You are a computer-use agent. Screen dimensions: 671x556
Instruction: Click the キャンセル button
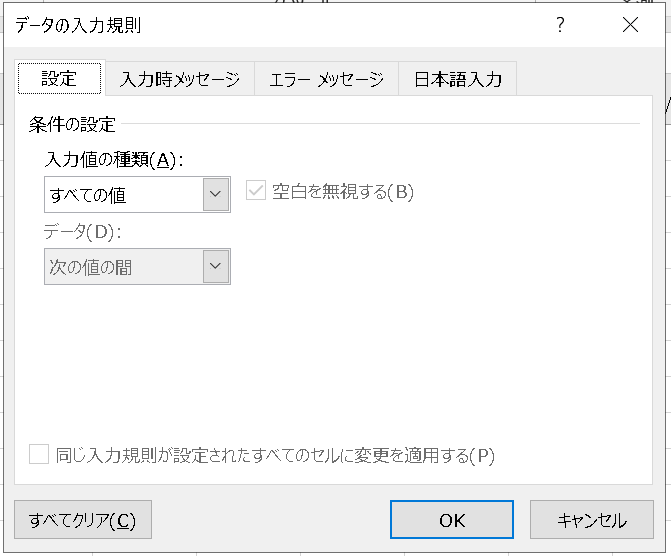pyautogui.click(x=592, y=520)
